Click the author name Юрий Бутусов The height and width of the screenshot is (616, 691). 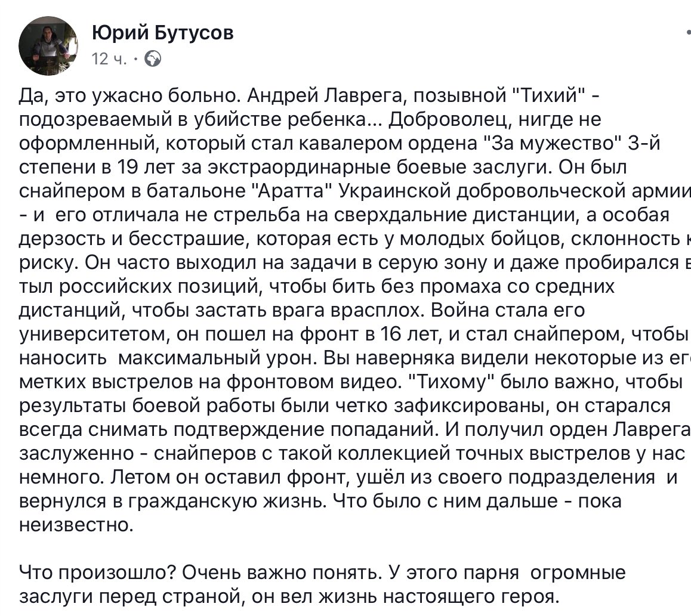(162, 33)
